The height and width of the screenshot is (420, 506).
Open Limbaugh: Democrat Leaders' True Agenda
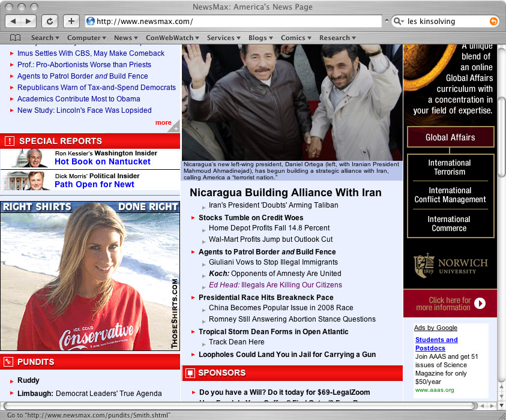[89, 394]
